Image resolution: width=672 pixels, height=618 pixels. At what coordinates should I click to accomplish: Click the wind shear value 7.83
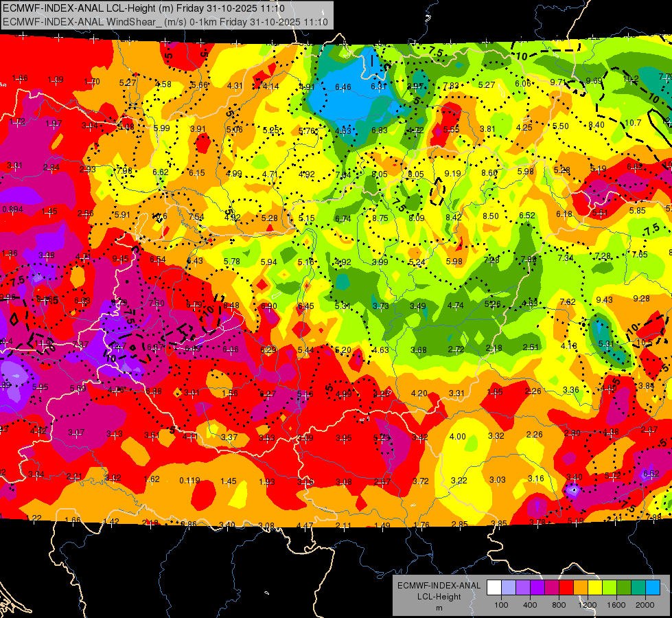pyautogui.click(x=451, y=86)
